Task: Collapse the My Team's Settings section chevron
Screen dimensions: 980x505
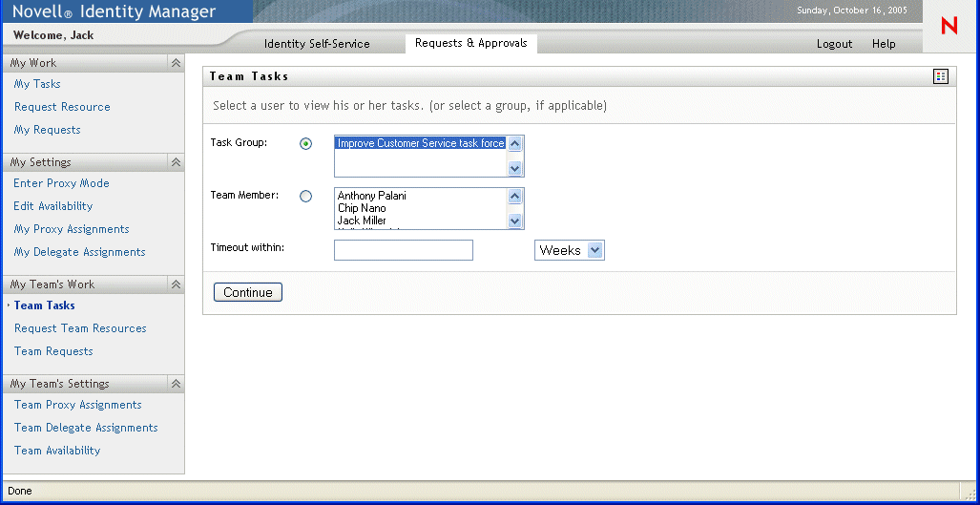Action: [x=176, y=384]
